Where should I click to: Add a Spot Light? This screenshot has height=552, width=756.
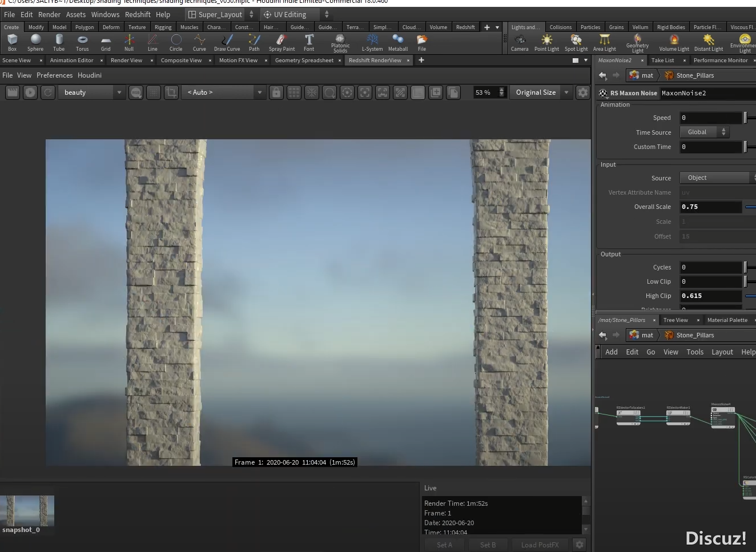576,43
